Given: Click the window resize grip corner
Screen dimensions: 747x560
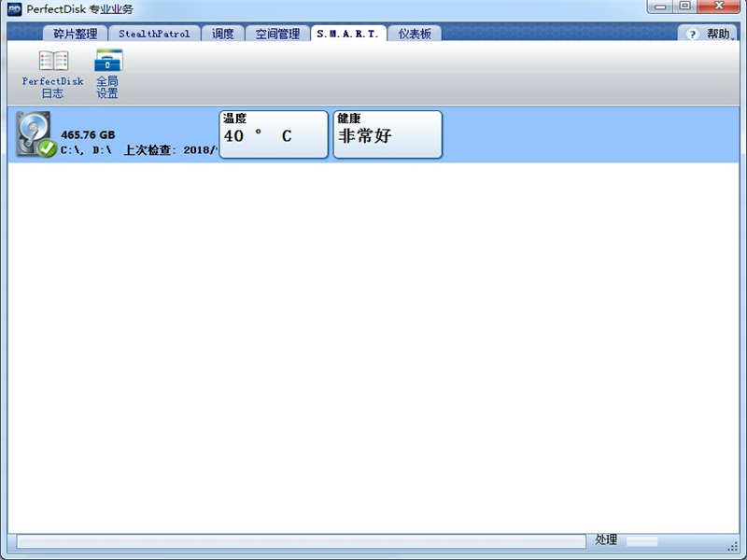Looking at the screenshot, I should (733, 546).
